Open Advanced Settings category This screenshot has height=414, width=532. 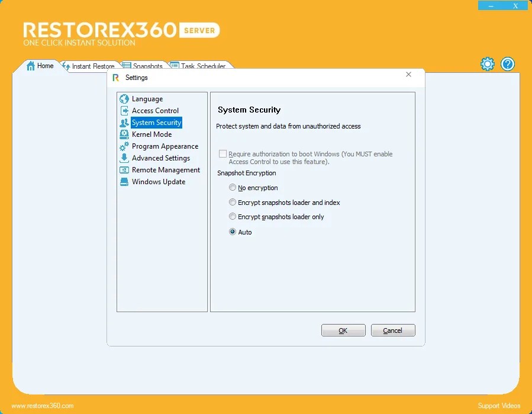(161, 158)
